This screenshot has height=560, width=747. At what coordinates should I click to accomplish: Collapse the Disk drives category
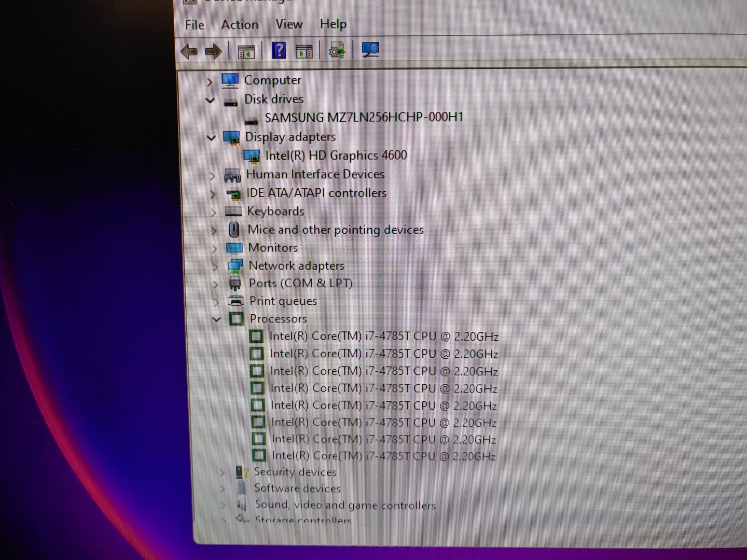(210, 100)
